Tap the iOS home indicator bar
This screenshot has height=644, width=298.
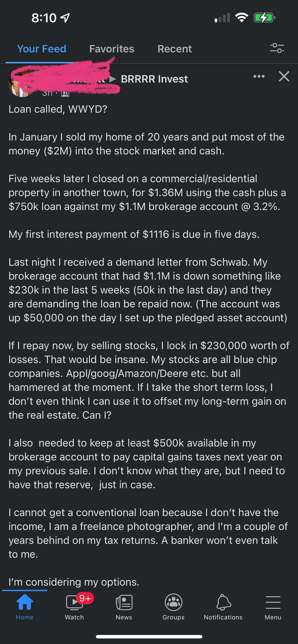tap(149, 637)
